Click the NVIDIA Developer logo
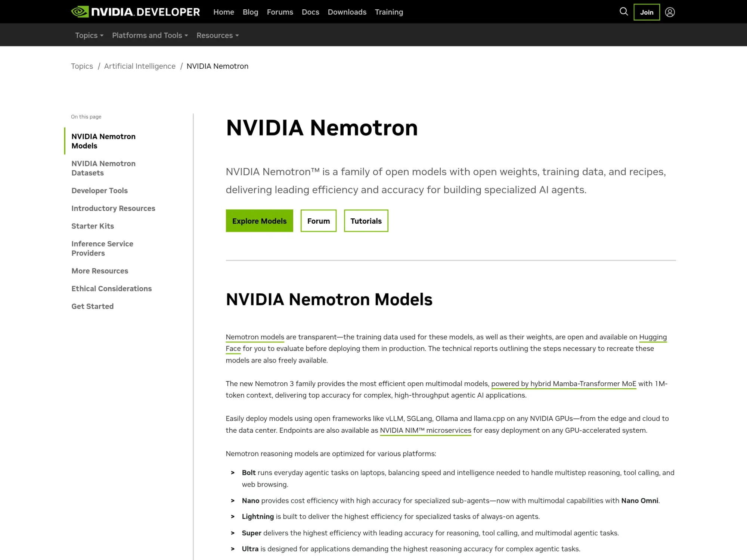Viewport: 747px width, 560px height. click(136, 12)
